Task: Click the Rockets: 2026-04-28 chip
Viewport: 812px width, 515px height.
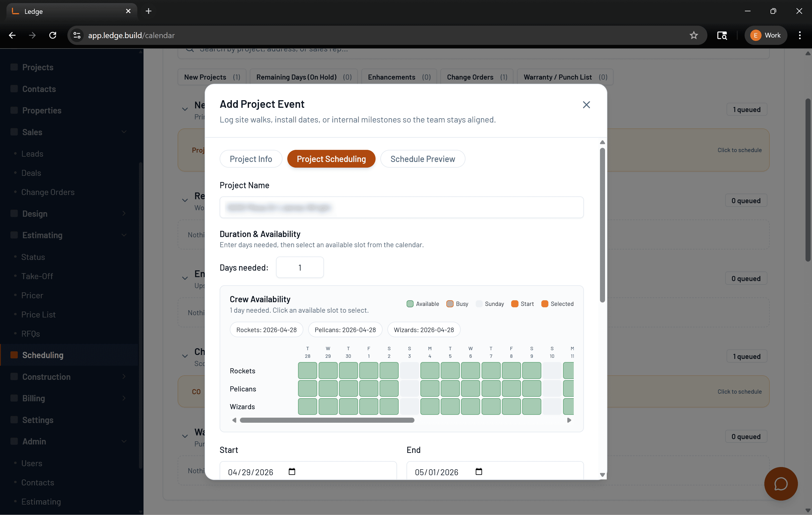Action: point(266,329)
